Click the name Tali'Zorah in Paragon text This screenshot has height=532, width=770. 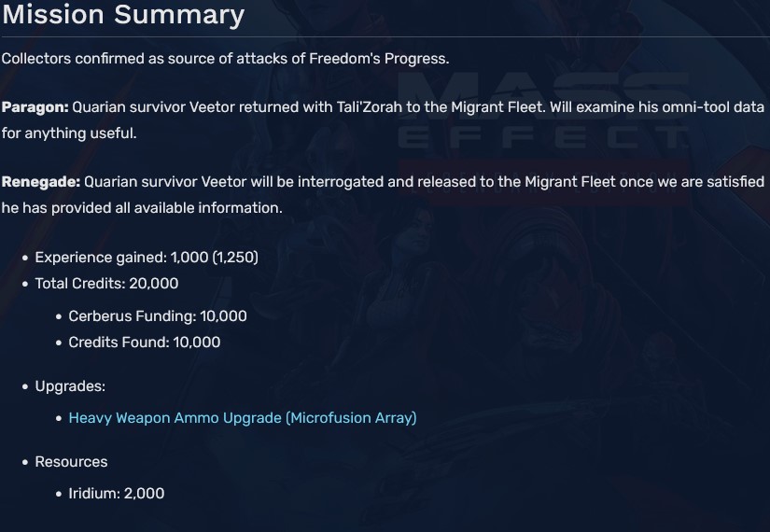(369, 107)
